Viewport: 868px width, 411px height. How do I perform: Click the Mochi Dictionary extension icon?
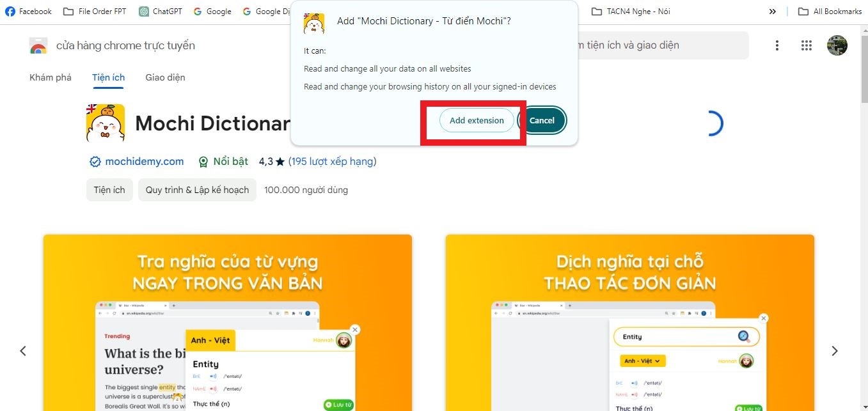click(x=106, y=123)
